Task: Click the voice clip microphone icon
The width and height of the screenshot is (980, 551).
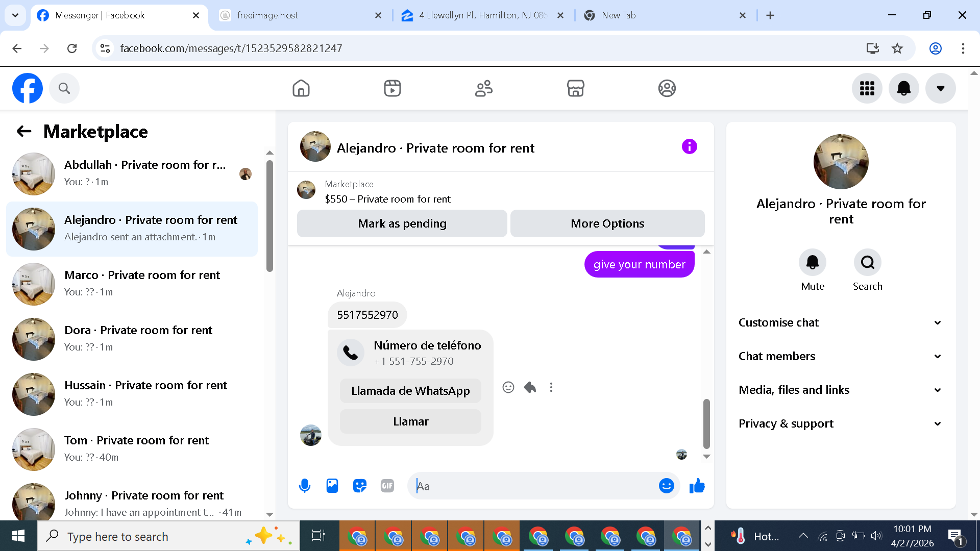Action: click(x=305, y=486)
